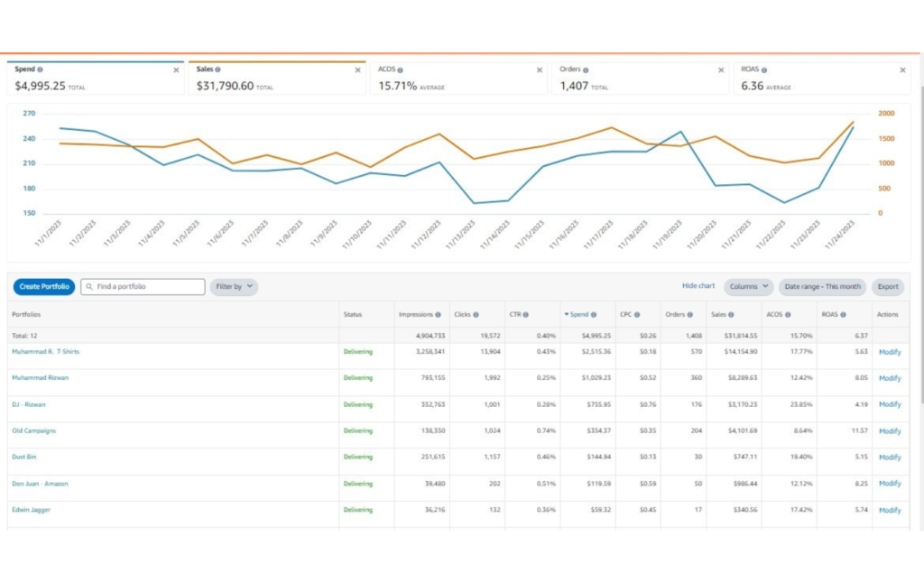Click the Clicks column info icon

(x=476, y=315)
